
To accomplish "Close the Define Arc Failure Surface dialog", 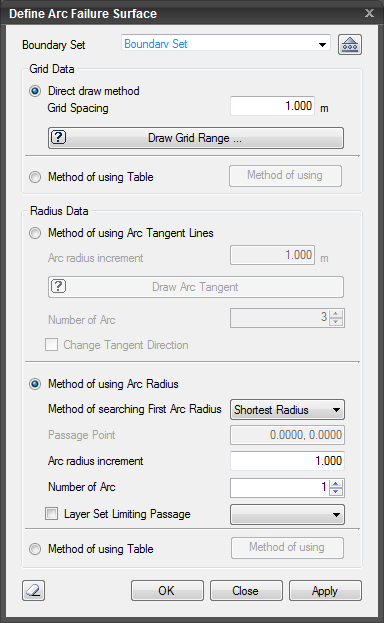I will [369, 13].
